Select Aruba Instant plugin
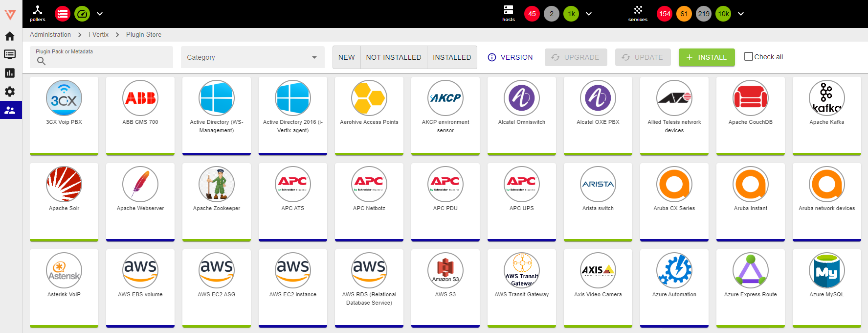 click(751, 202)
